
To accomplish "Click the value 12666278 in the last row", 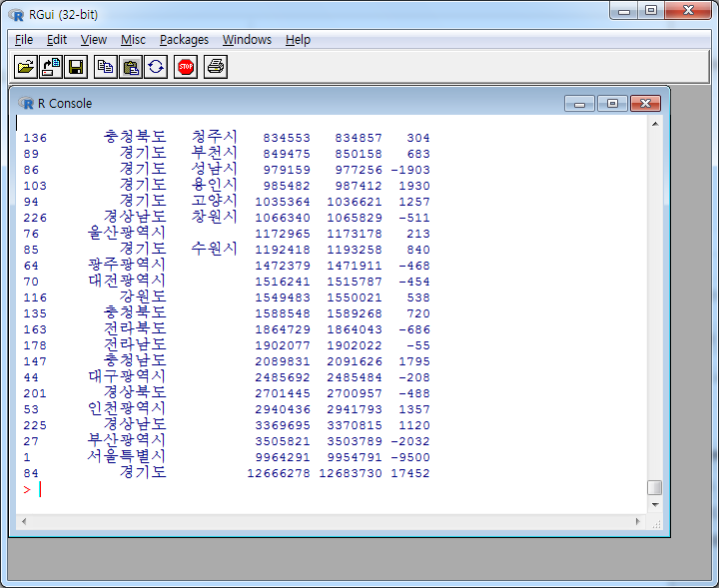I will click(279, 473).
